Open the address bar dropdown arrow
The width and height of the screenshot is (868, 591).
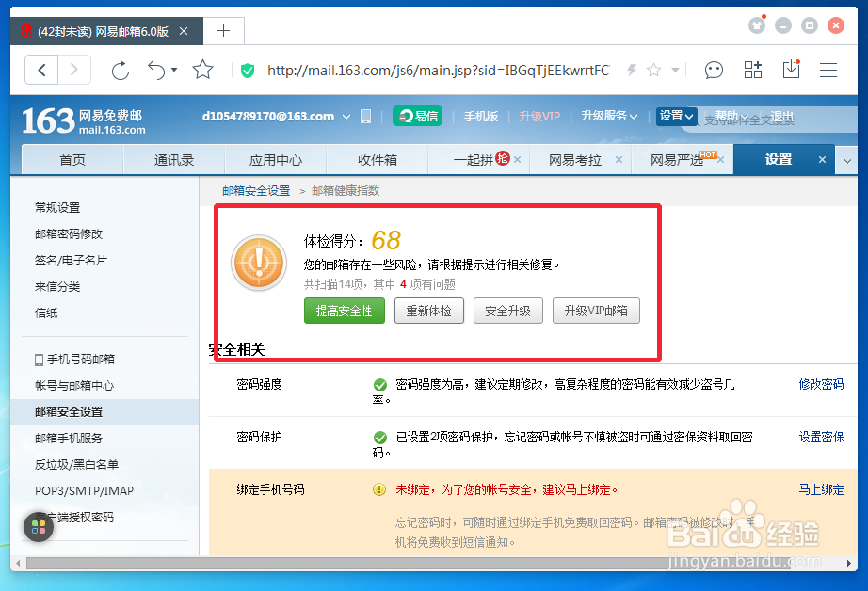675,70
